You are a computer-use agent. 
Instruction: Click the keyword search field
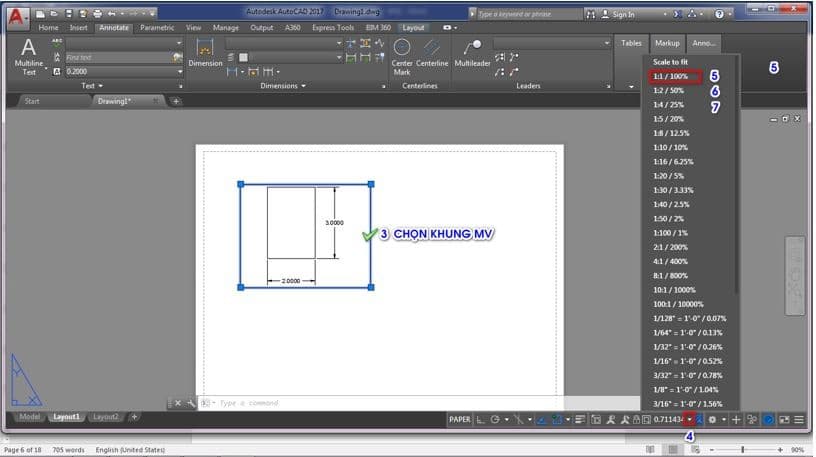coord(528,14)
